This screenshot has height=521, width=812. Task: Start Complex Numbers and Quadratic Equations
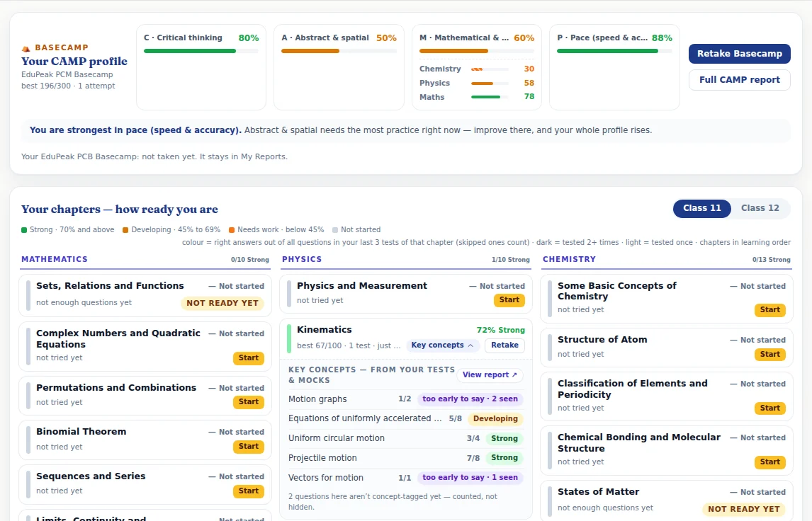249,358
